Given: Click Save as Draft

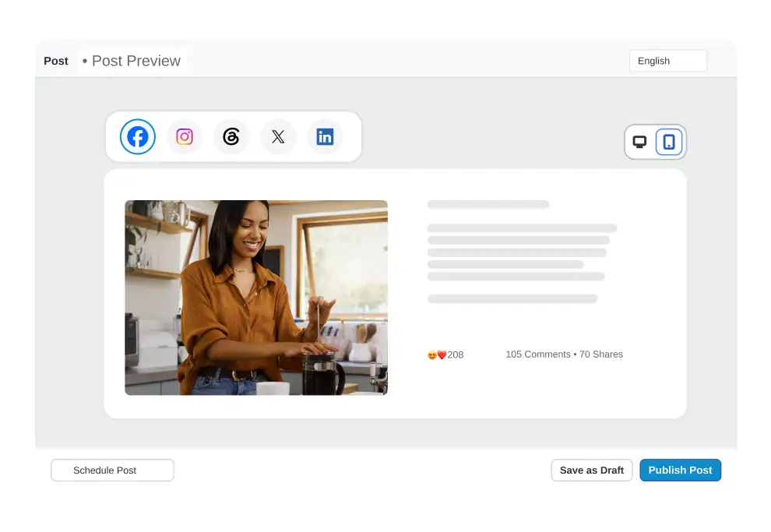Looking at the screenshot, I should 592,470.
